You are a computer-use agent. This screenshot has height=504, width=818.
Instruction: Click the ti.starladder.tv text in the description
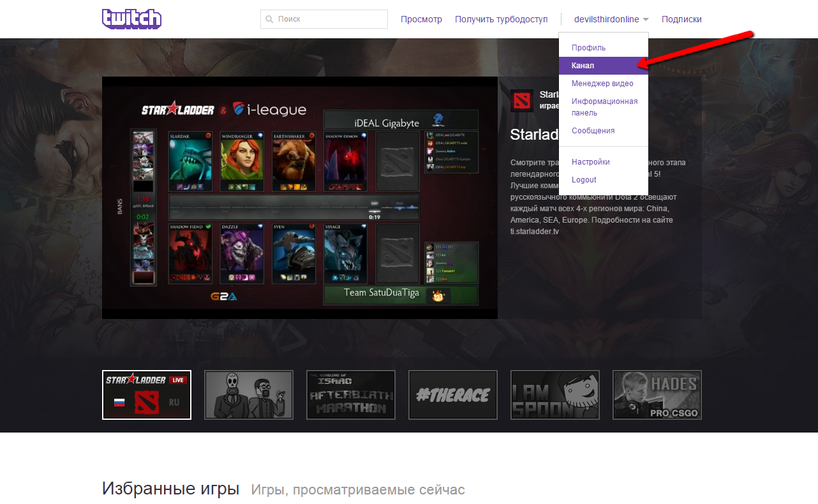coord(535,232)
